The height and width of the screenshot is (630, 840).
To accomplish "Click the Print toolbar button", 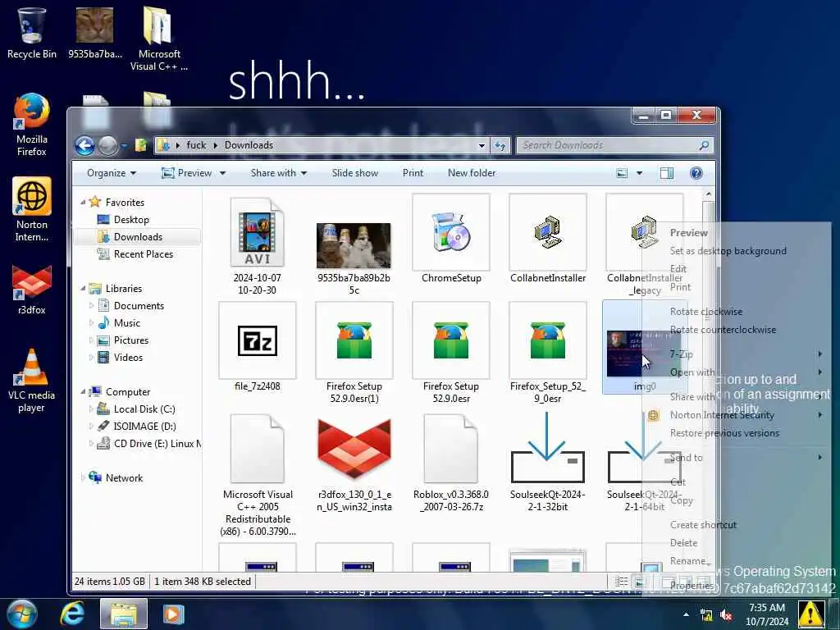I will (413, 173).
